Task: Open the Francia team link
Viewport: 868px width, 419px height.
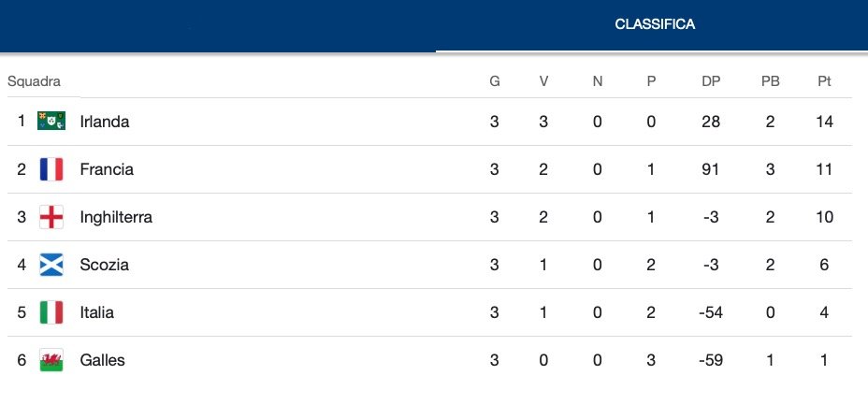Action: pos(107,169)
